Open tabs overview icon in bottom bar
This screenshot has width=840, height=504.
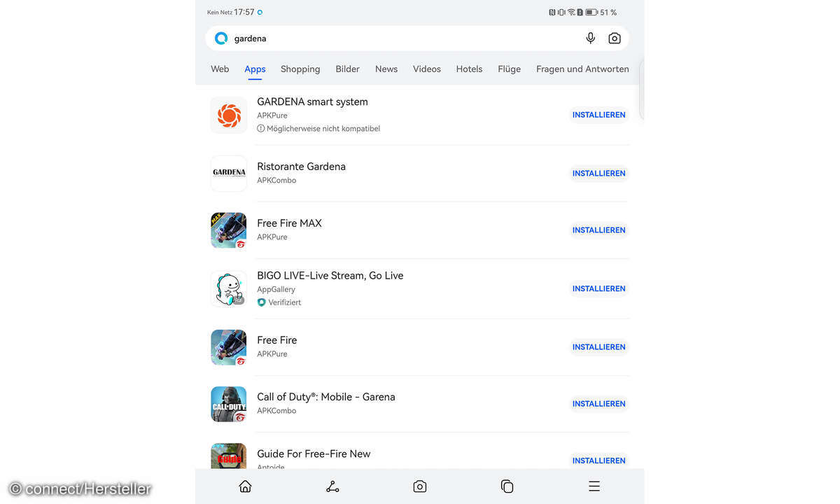coord(507,486)
